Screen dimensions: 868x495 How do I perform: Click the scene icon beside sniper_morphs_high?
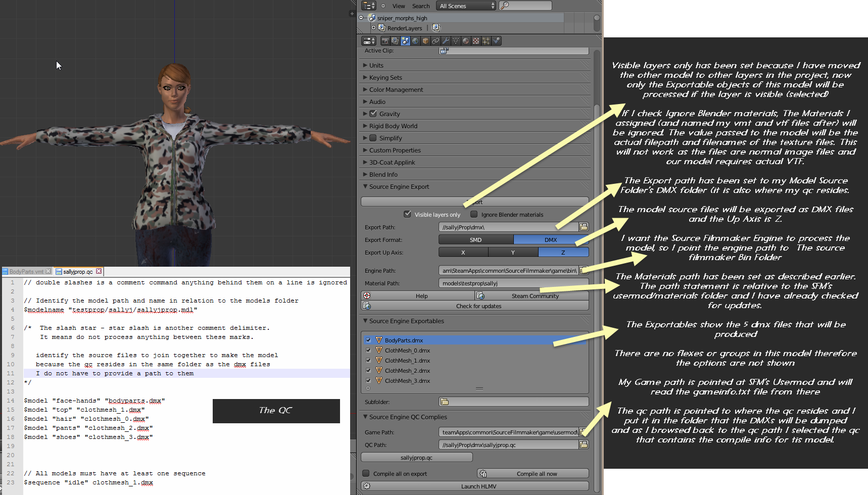(x=372, y=18)
